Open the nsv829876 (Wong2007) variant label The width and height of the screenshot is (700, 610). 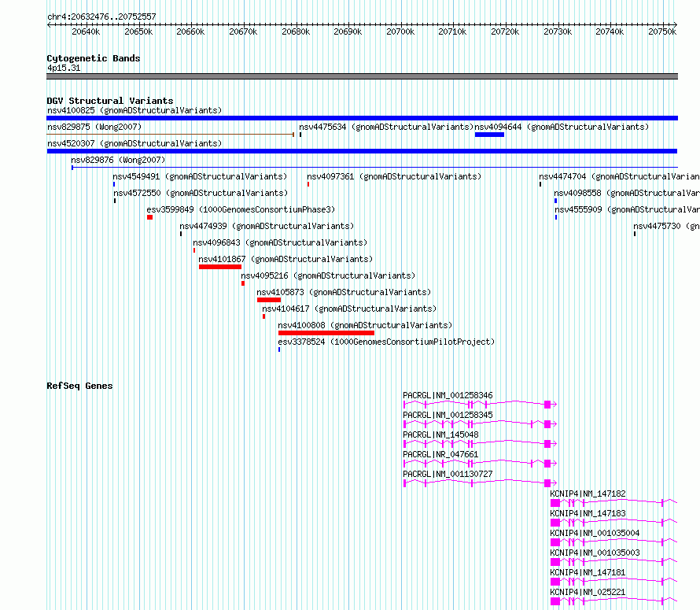coord(118,160)
